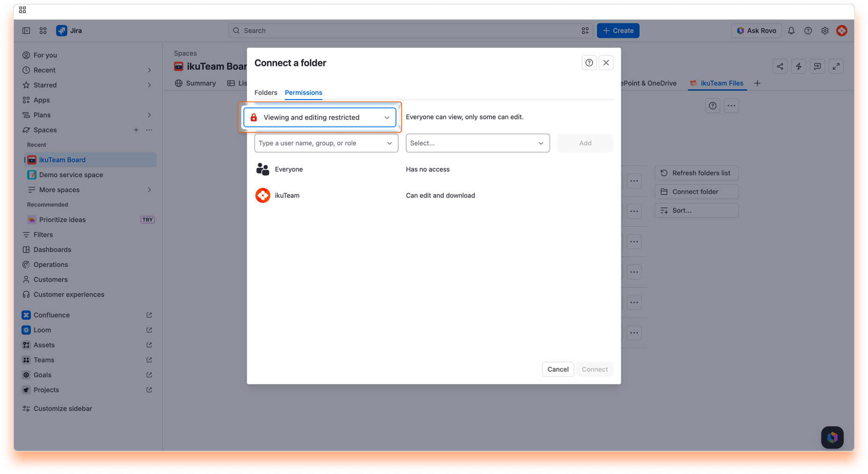Open Spaces more options ellipsis
This screenshot has width=868, height=474.
(x=149, y=130)
